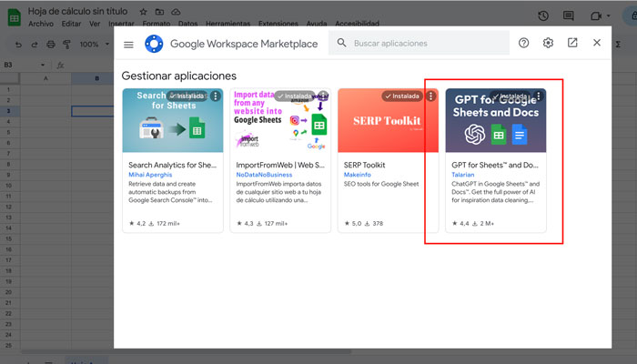Click the paint format icon
Viewport: 637px width, 364px height.
coord(67,45)
